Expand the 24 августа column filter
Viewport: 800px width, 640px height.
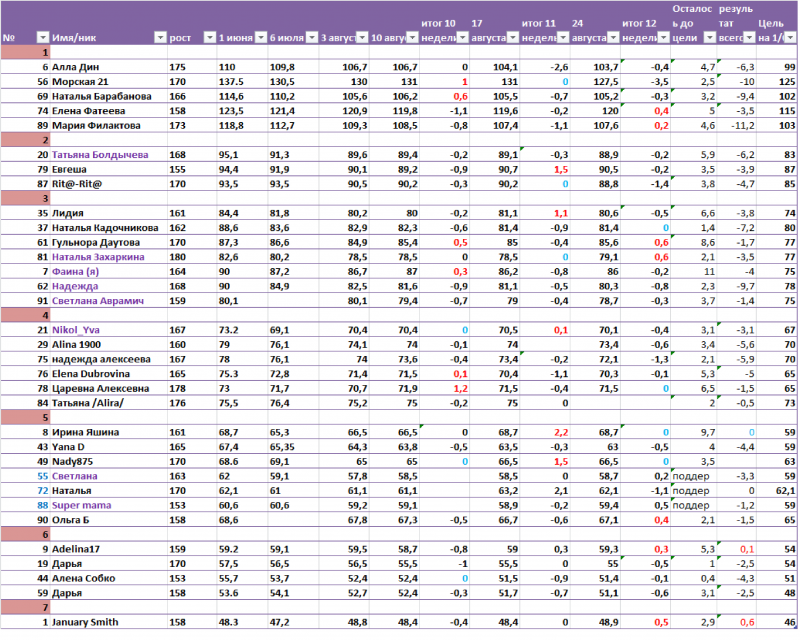tap(612, 38)
